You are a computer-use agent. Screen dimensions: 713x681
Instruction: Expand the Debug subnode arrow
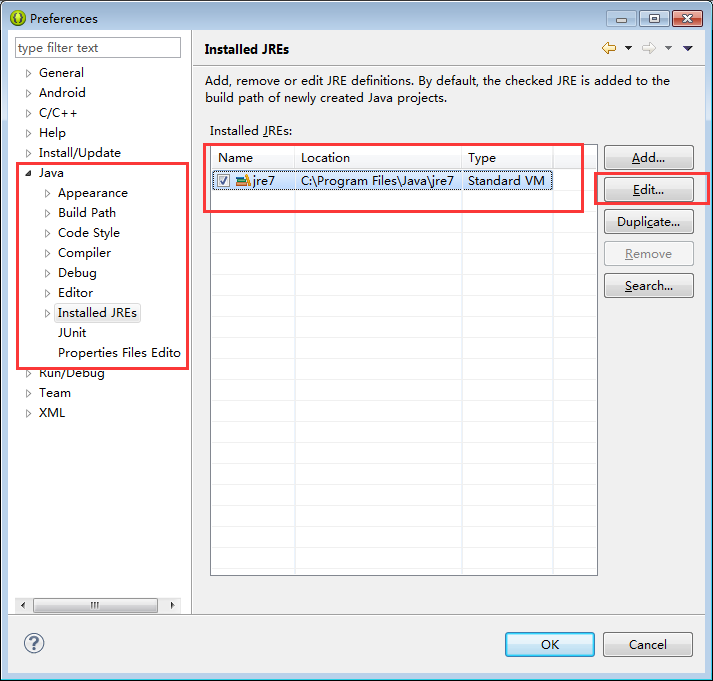[x=47, y=273]
